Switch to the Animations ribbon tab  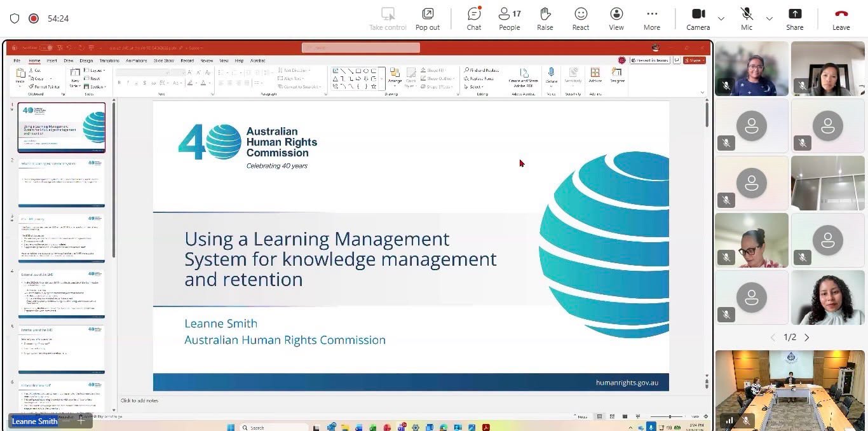coord(136,60)
